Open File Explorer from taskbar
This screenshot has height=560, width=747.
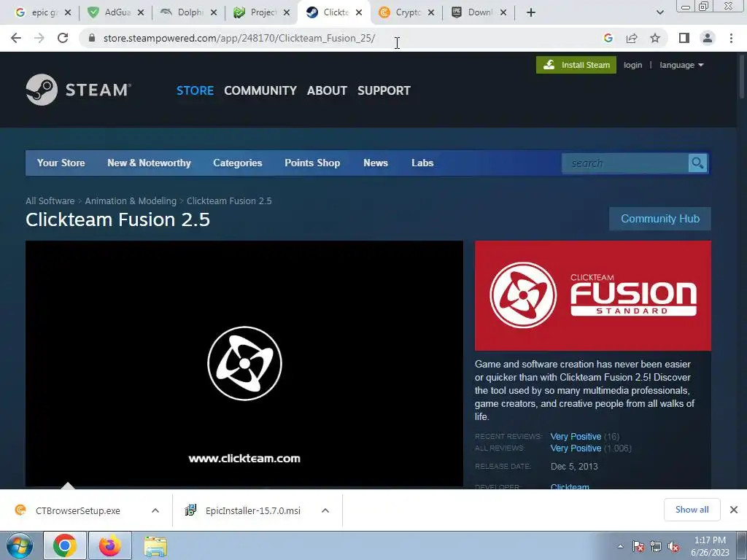point(155,547)
